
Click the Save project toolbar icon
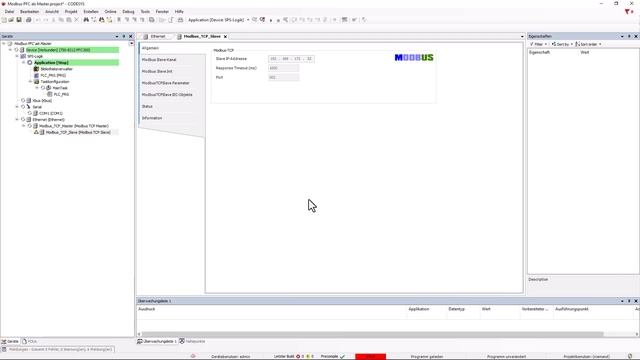point(19,20)
